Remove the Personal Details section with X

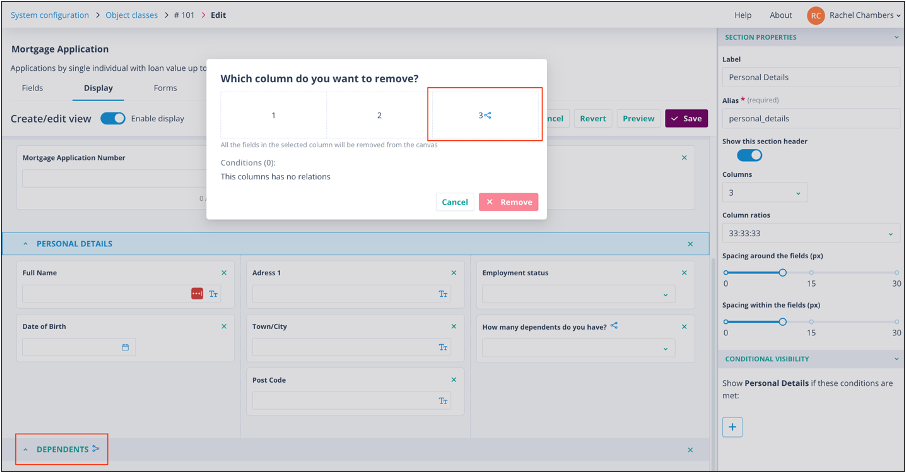pyautogui.click(x=690, y=244)
